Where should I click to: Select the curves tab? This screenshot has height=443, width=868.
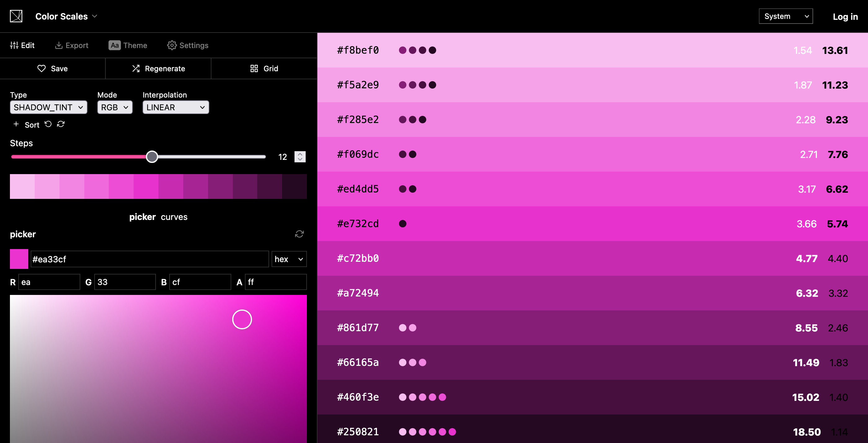click(x=174, y=217)
